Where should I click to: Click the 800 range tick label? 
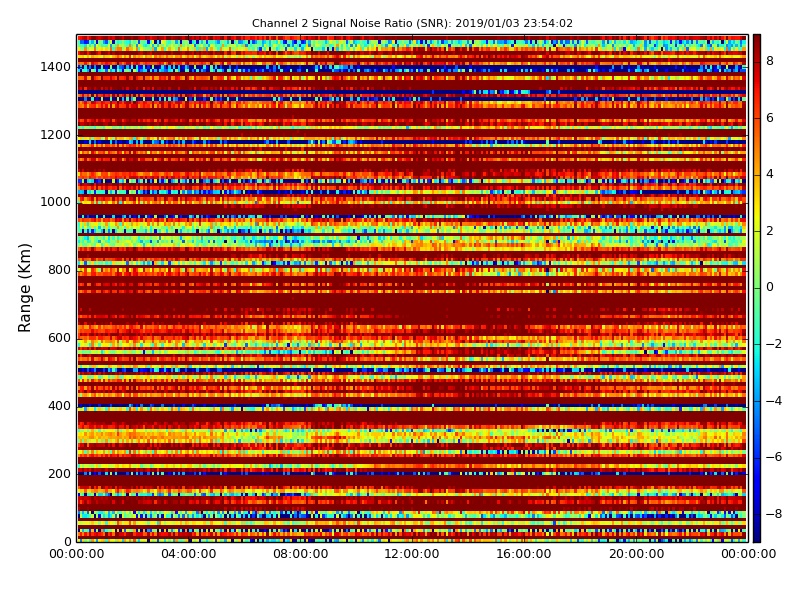point(59,270)
